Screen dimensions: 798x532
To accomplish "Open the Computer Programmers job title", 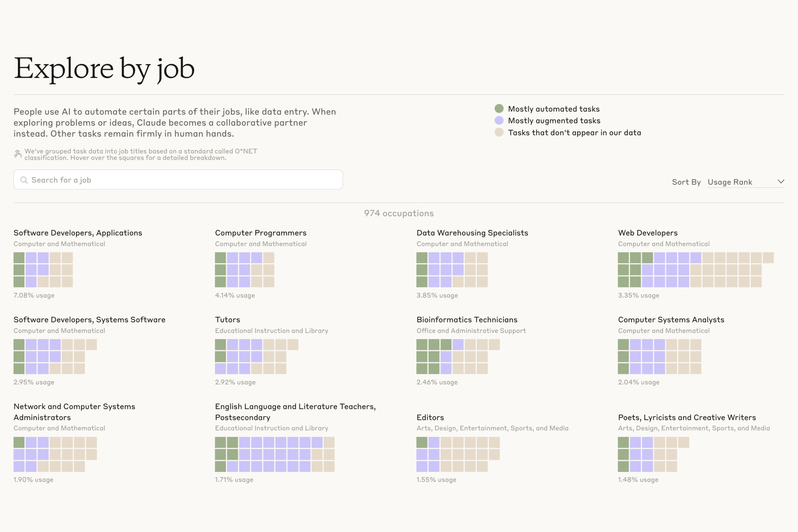I will click(261, 233).
